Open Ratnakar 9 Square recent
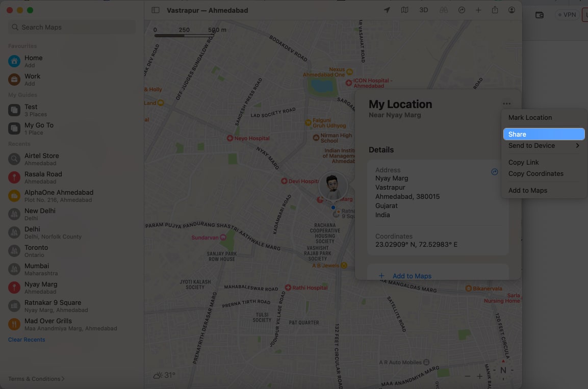The height and width of the screenshot is (389, 588). click(71, 306)
